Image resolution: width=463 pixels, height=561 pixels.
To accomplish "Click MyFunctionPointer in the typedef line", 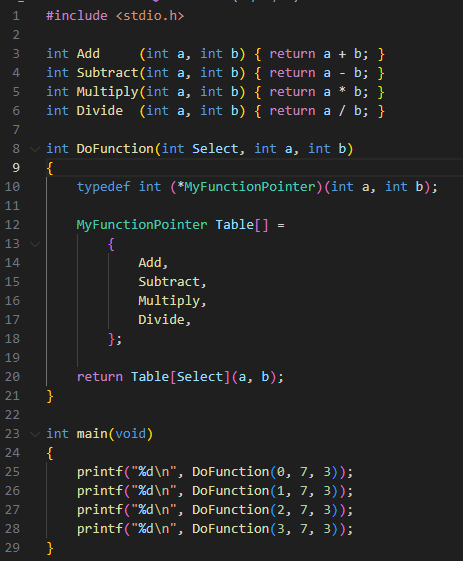I will coord(249,187).
